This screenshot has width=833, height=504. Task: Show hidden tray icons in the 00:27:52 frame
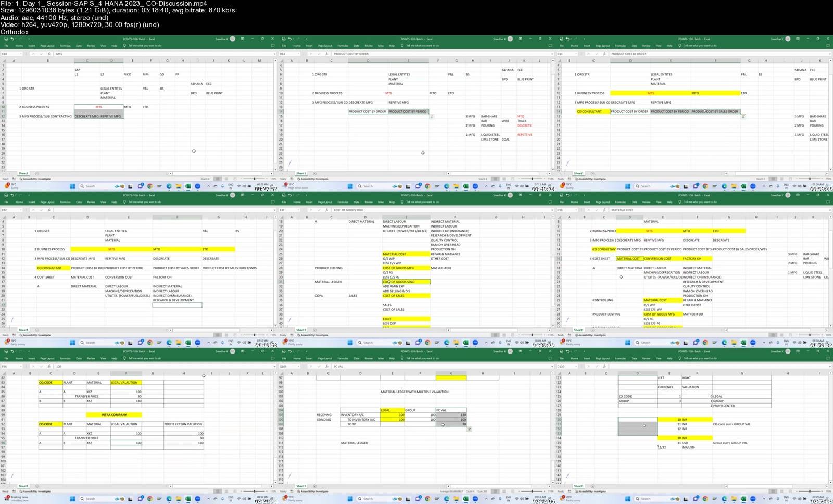208,186
